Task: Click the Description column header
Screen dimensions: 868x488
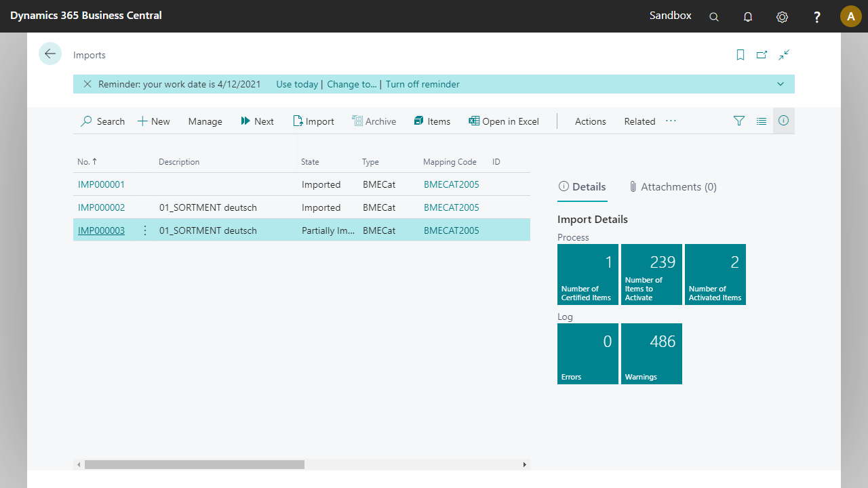Action: (x=179, y=162)
